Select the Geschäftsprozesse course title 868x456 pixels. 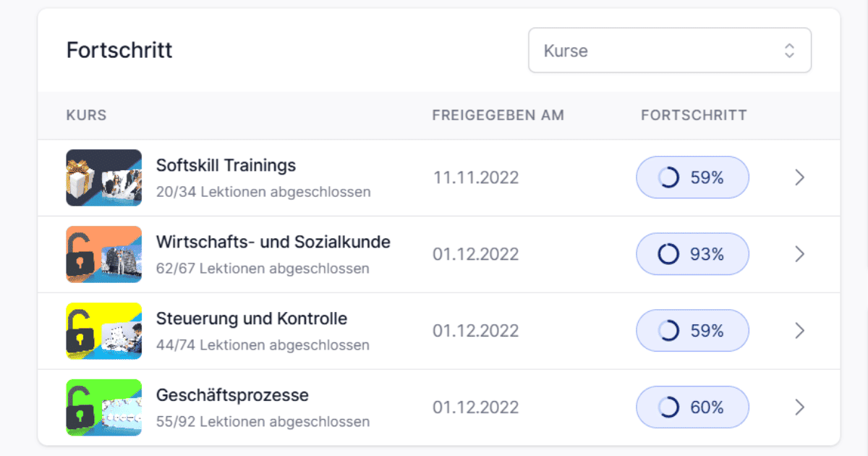[232, 395]
